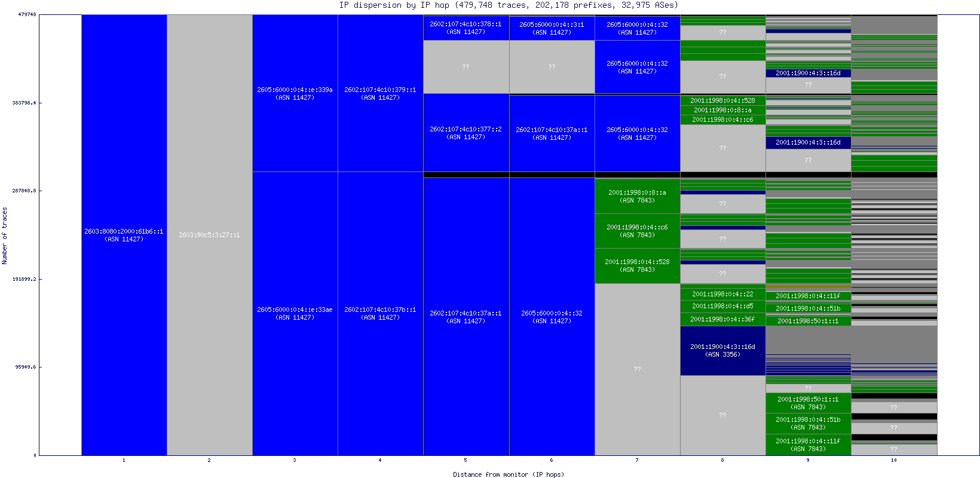Screen dimensions: 980x478
Task: Click the y-axis tick value 287848.8
Action: point(24,191)
